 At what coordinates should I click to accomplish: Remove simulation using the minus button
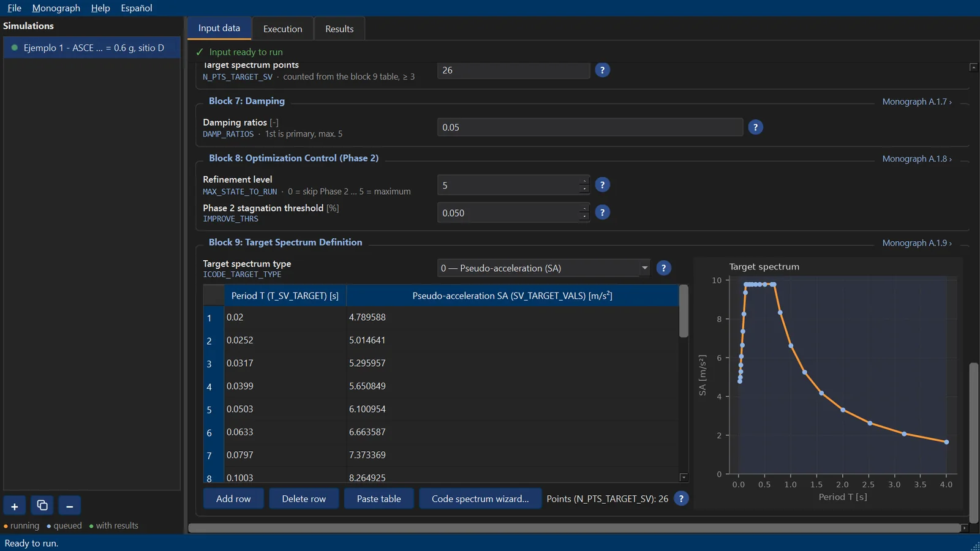click(69, 506)
